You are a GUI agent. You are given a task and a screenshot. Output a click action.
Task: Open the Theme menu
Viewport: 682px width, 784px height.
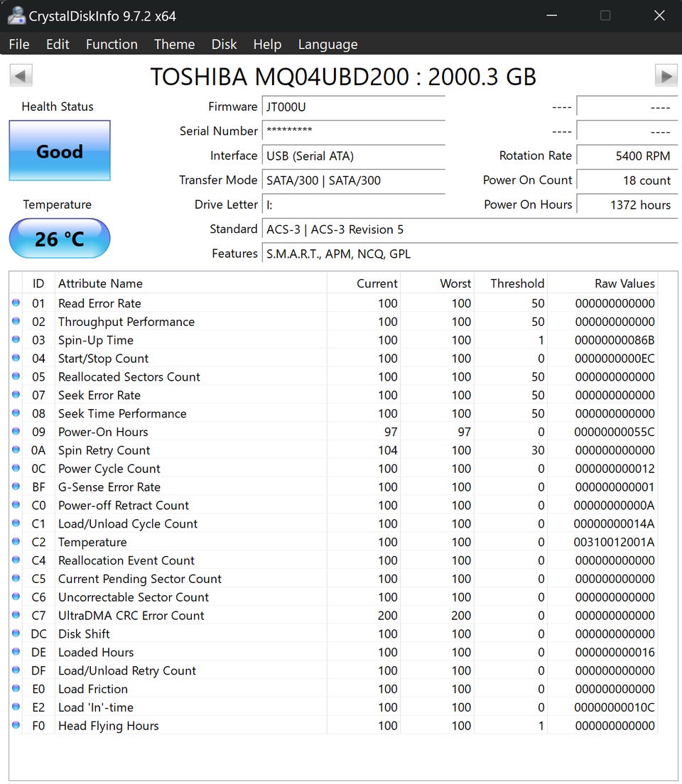pyautogui.click(x=174, y=45)
